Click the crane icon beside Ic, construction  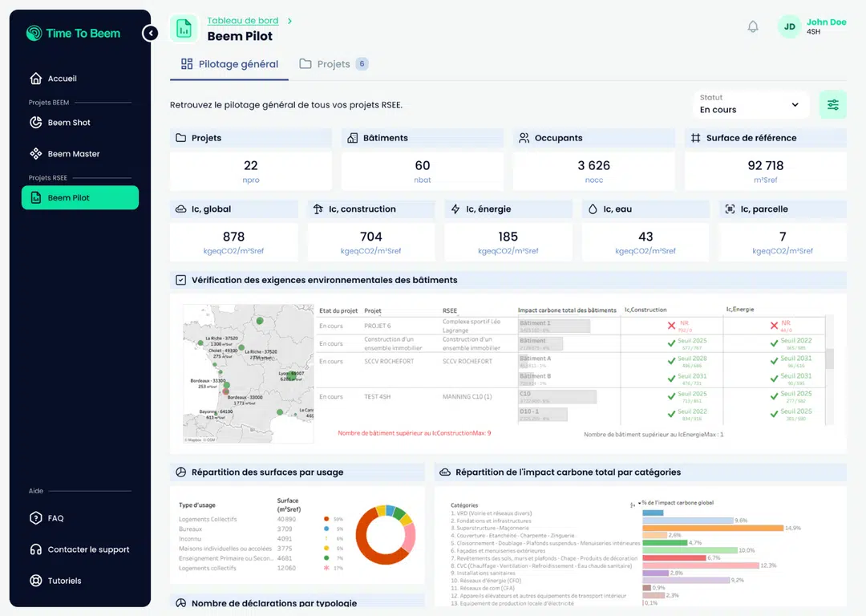pos(318,209)
